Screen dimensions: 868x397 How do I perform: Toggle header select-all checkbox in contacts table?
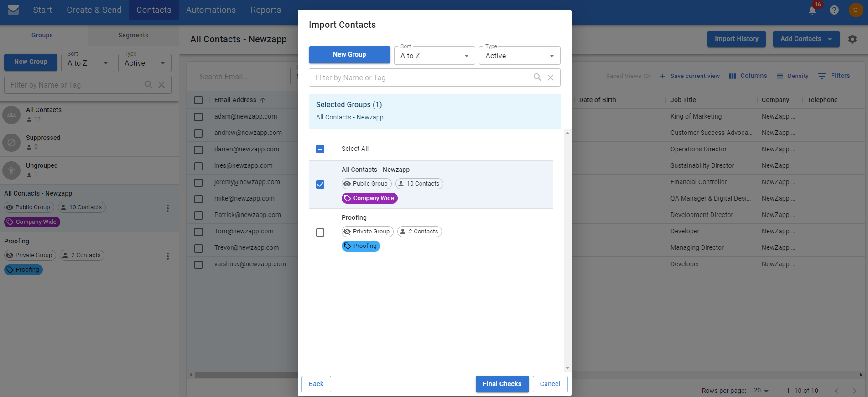[x=198, y=100]
